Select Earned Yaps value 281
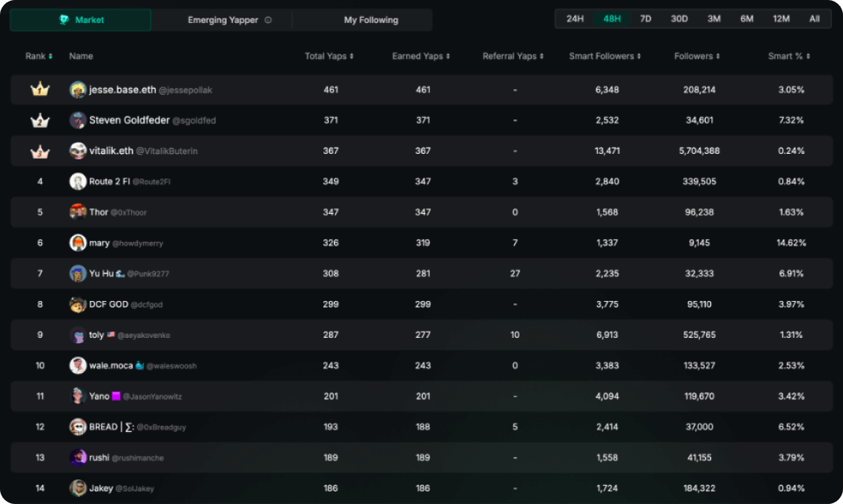Image resolution: width=843 pixels, height=504 pixels. (423, 273)
